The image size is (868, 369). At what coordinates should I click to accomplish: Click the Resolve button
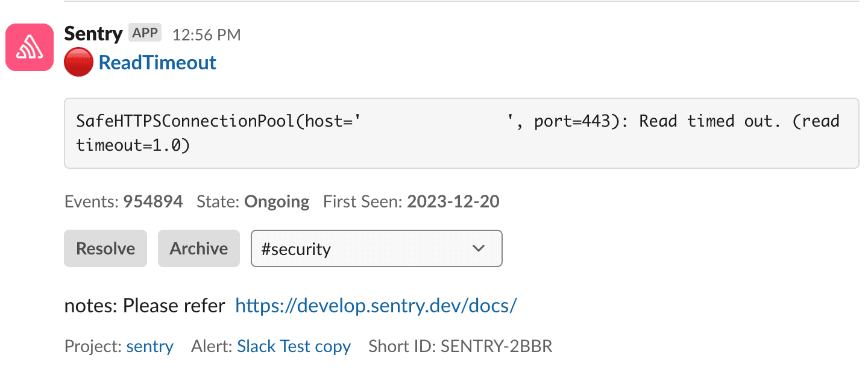pos(105,248)
